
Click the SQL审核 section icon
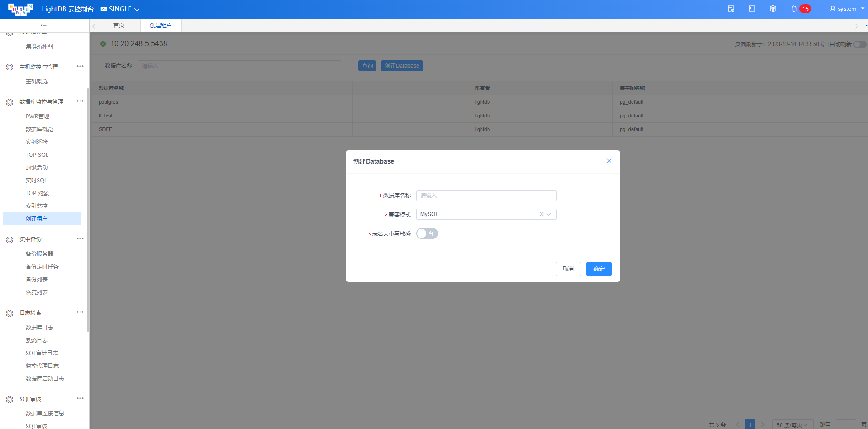click(x=10, y=399)
